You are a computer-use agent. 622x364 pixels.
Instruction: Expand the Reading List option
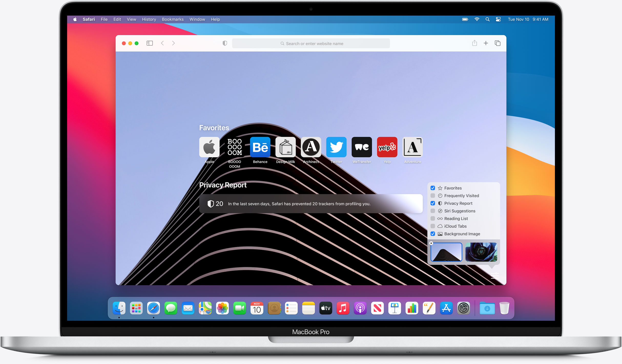click(433, 219)
